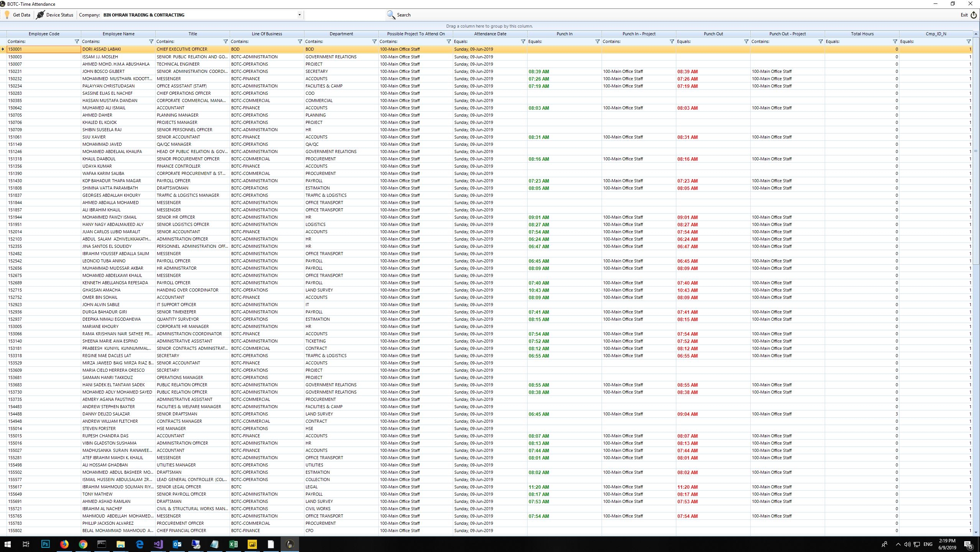
Task: Open the Department column filter funnel
Action: [374, 41]
